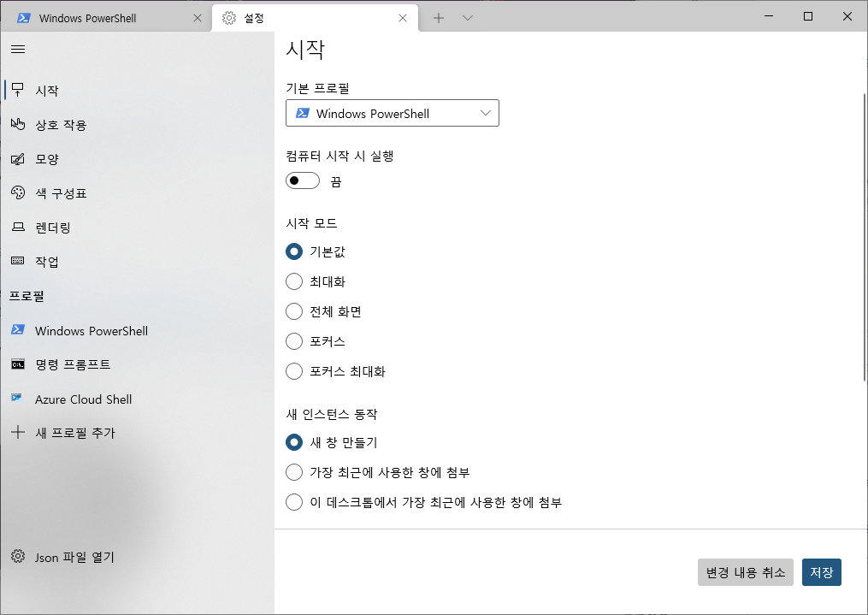Click the PowerShell icon on the first tab
This screenshot has width=868, height=615.
pos(23,18)
